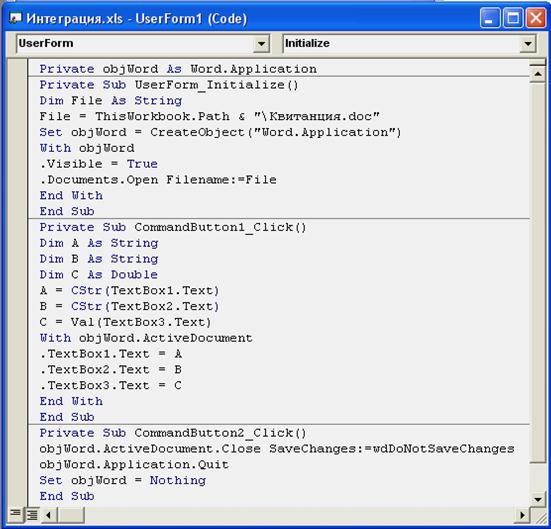
Task: Click the line ".Documents.Open Filename:=File"
Action: coord(158,180)
